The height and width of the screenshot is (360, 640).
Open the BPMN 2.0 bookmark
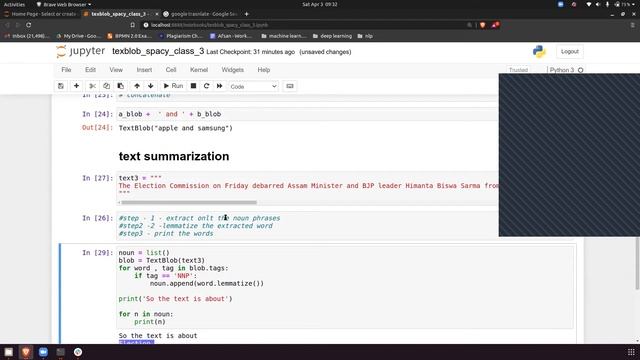pos(129,36)
